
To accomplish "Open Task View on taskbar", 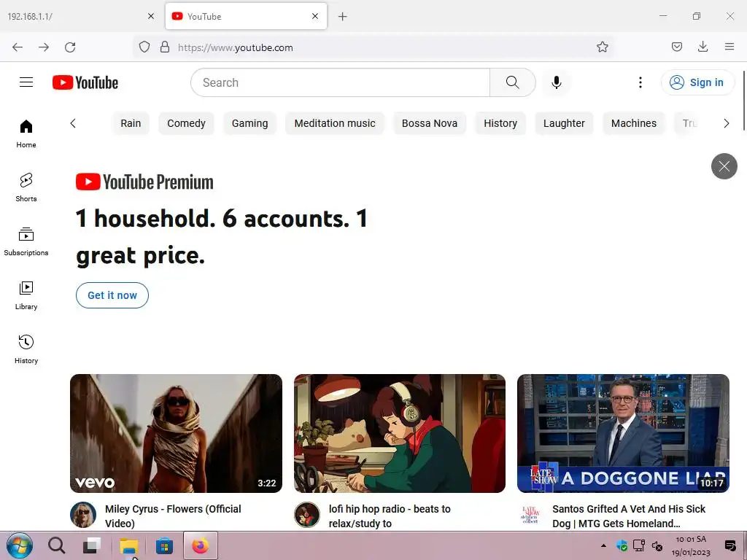I will (92, 545).
